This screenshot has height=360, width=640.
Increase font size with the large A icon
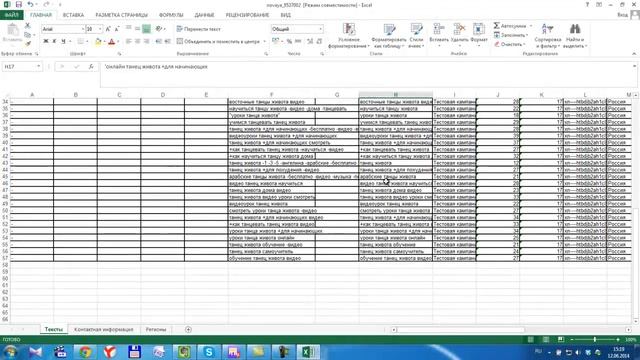[108, 29]
